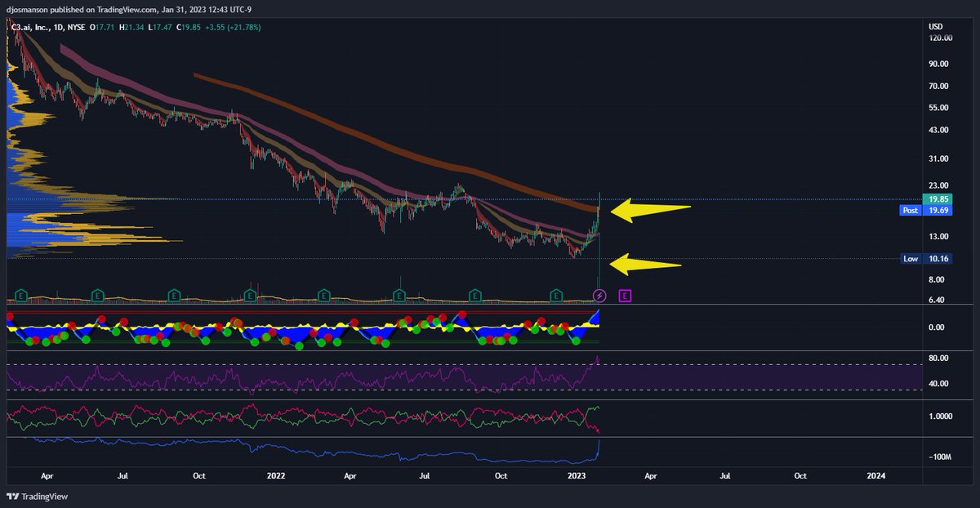Click the 23.00 price axis value
This screenshot has height=508, width=980.
(x=938, y=185)
